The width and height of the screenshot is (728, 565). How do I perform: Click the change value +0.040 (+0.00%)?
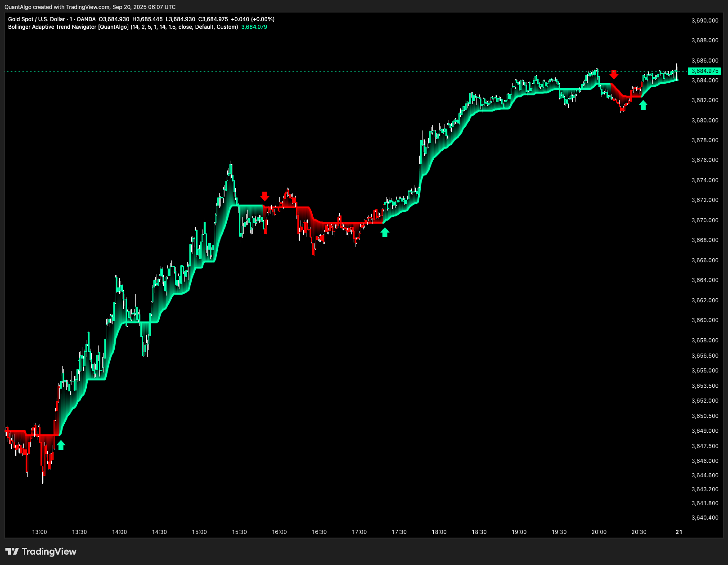(252, 19)
